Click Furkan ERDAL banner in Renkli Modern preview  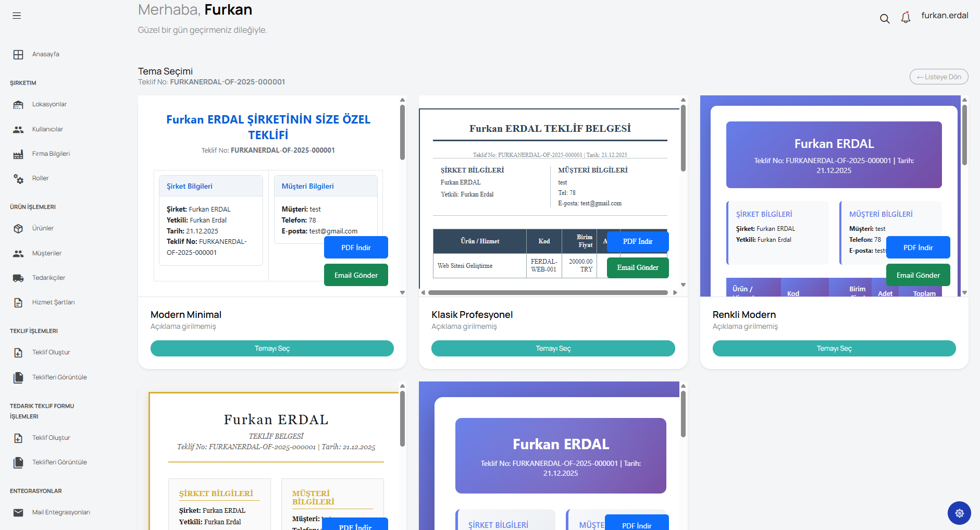click(x=834, y=155)
